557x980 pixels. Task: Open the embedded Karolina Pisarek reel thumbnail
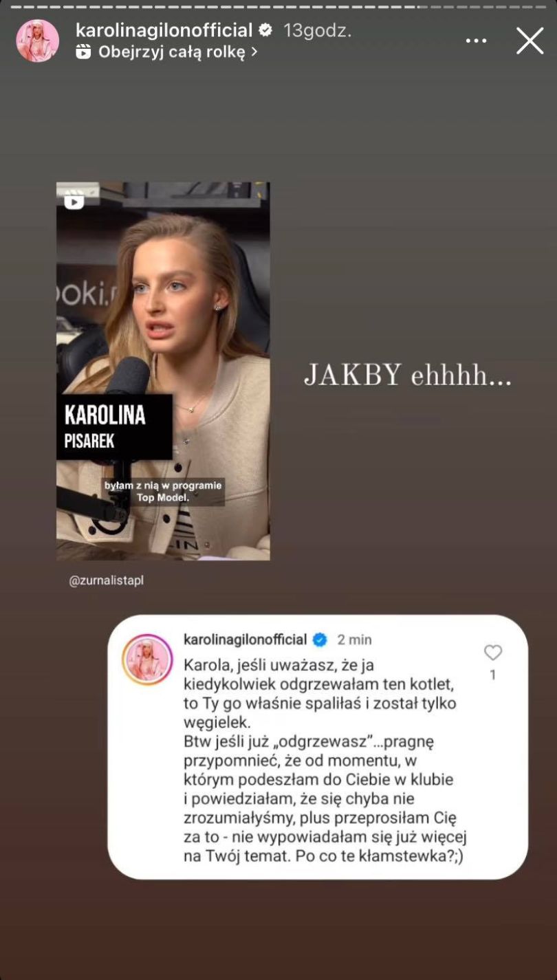point(163,371)
